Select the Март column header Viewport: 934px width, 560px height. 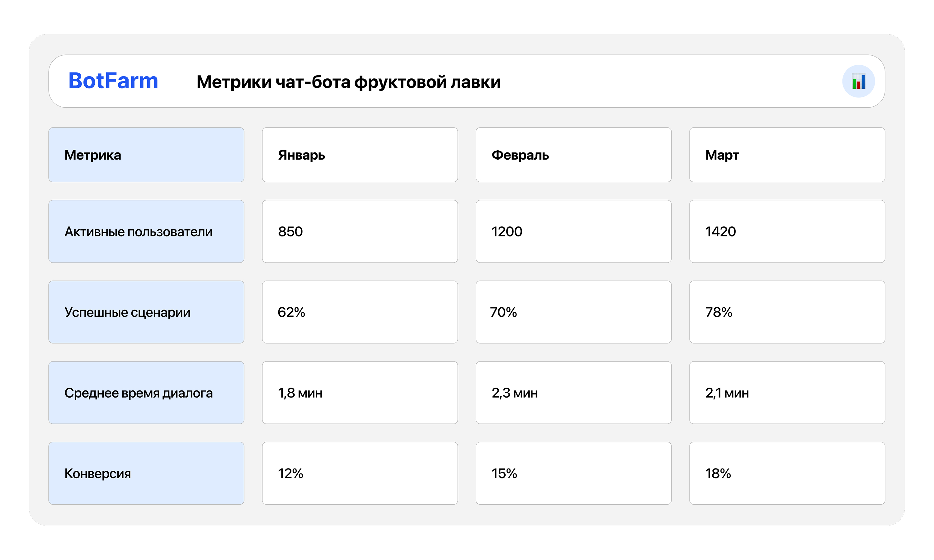pyautogui.click(x=787, y=155)
